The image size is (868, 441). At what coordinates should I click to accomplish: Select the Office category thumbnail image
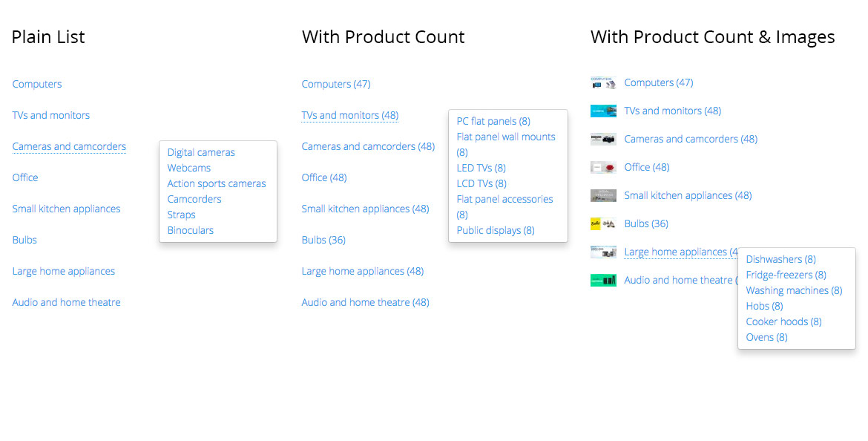(x=603, y=168)
